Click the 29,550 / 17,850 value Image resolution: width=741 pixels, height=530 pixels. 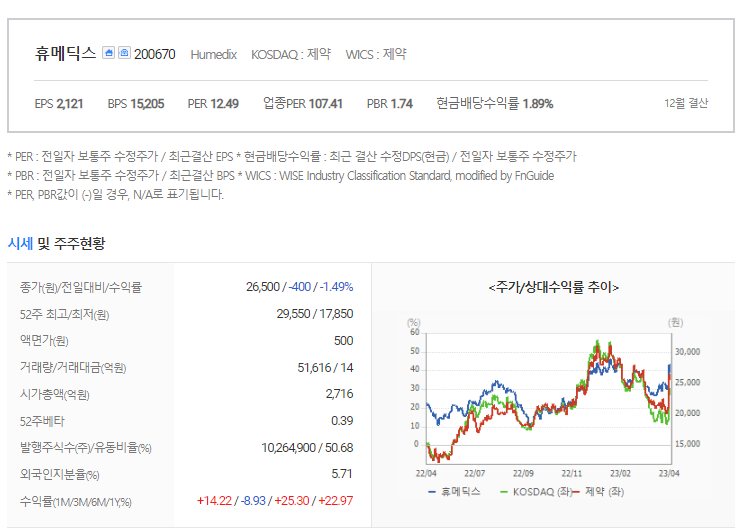(x=315, y=314)
